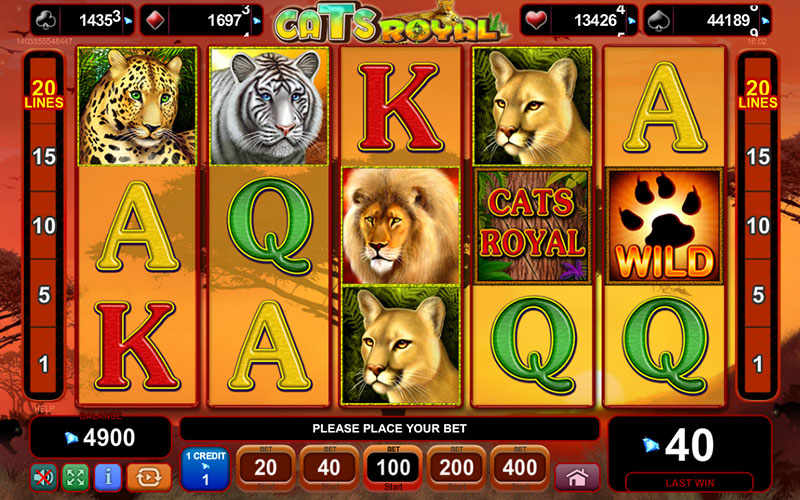Image resolution: width=800 pixels, height=500 pixels.
Task: Select 5 lines on right line bar
Action: (x=758, y=295)
